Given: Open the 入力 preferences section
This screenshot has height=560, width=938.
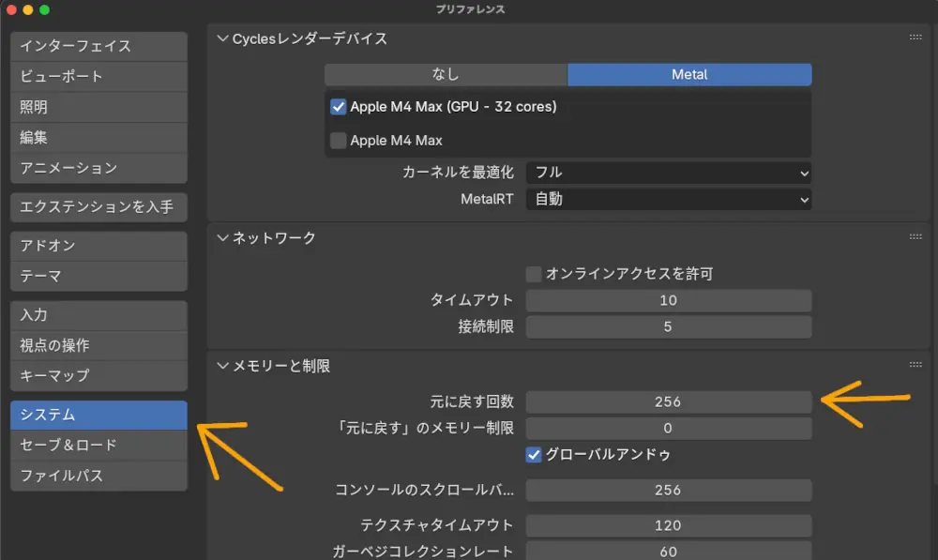Looking at the screenshot, I should pyautogui.click(x=98, y=315).
